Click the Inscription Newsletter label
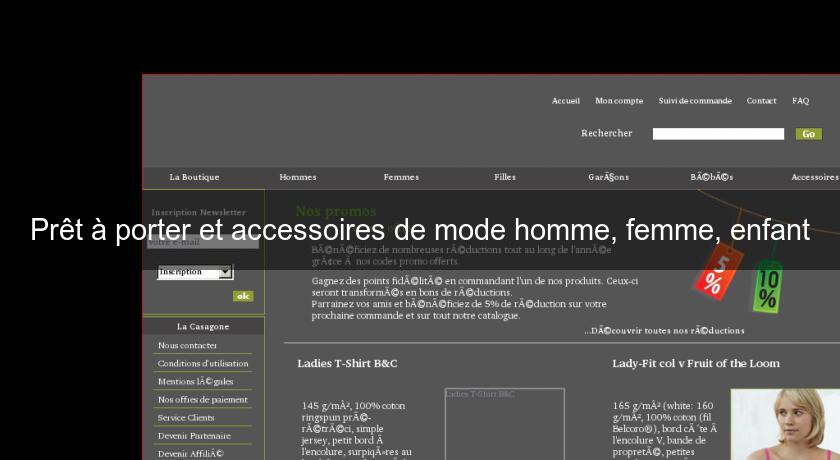Screen dimensions: 840x460 tap(199, 213)
